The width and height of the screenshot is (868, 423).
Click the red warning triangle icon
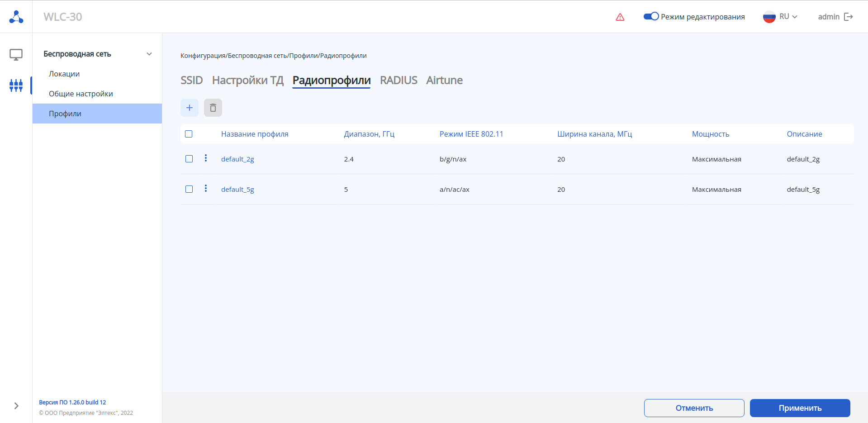click(x=620, y=17)
